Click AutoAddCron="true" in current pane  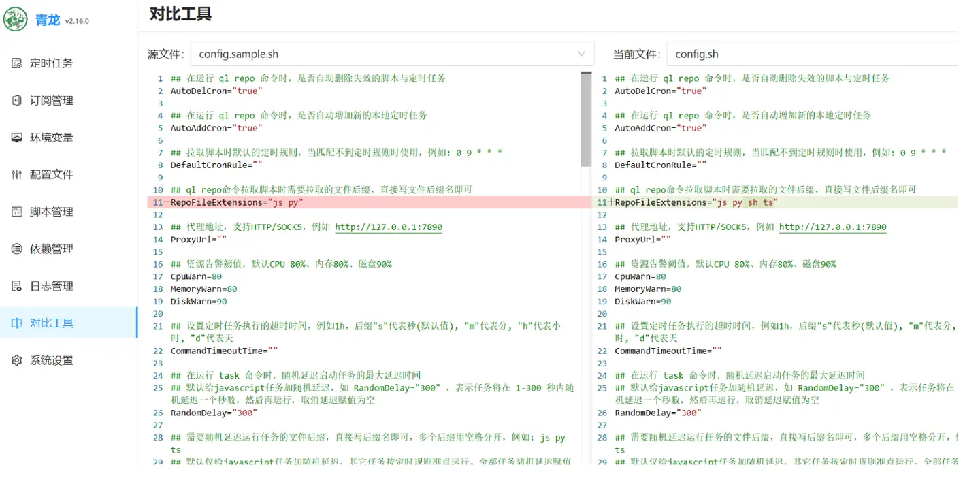660,128
